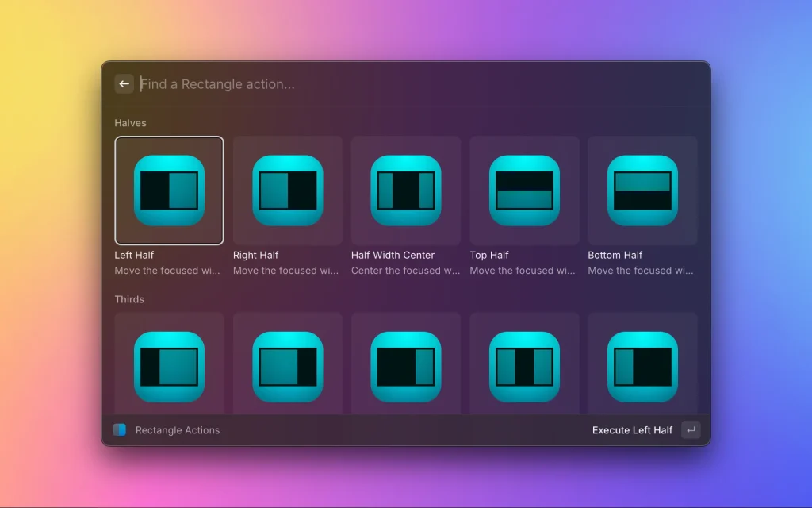Screen dimensions: 812x508
Task: Click the Enter key icon beside Execute Left Half
Action: point(690,429)
